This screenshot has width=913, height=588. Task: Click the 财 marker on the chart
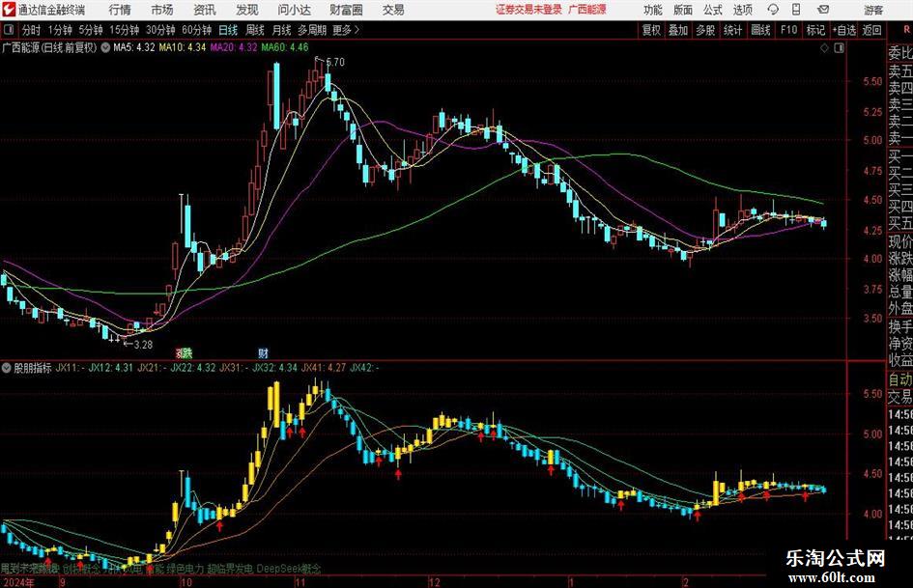[x=263, y=352]
